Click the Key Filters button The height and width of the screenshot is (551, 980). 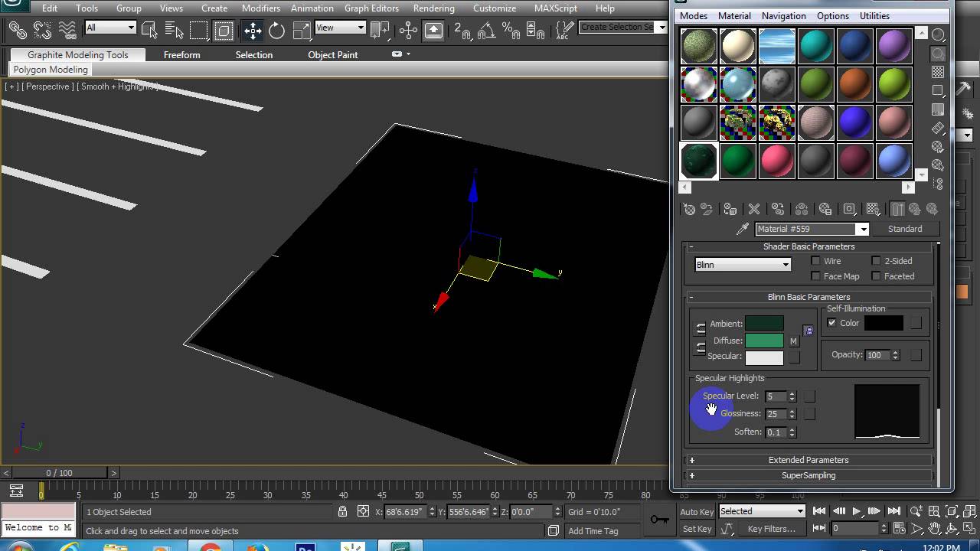pos(771,529)
